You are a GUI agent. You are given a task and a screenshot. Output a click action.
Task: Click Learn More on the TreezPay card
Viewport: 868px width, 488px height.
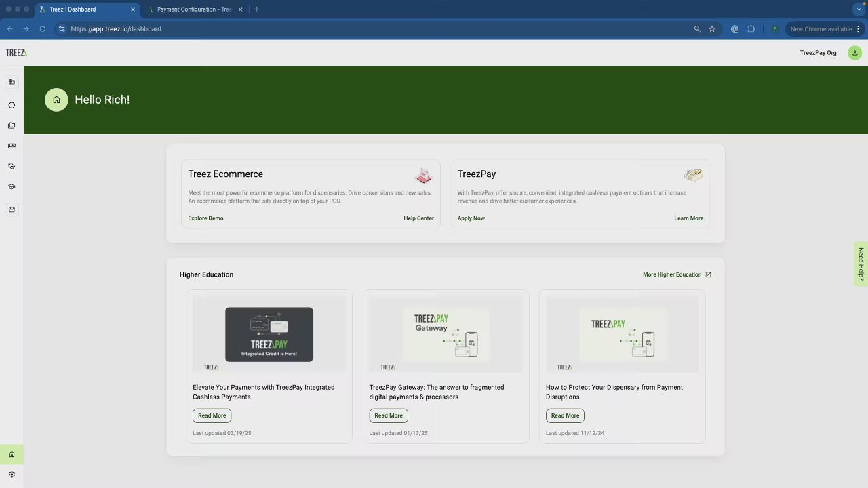(688, 218)
